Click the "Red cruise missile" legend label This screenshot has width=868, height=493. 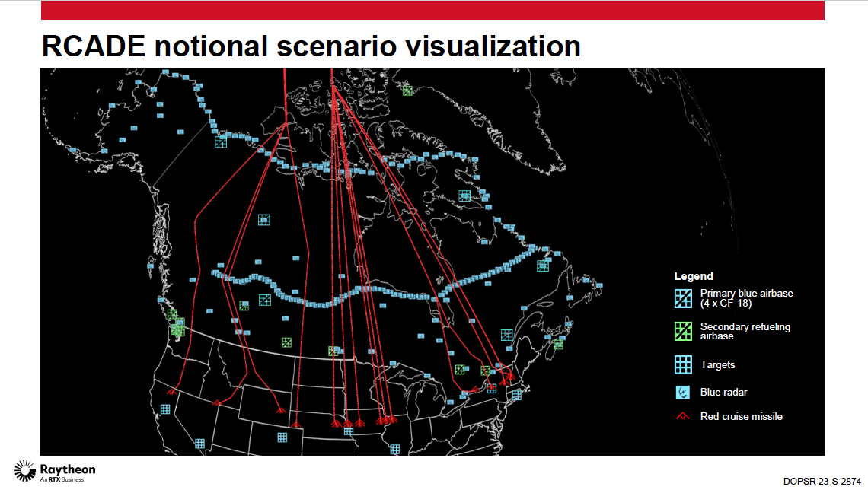[x=741, y=416]
